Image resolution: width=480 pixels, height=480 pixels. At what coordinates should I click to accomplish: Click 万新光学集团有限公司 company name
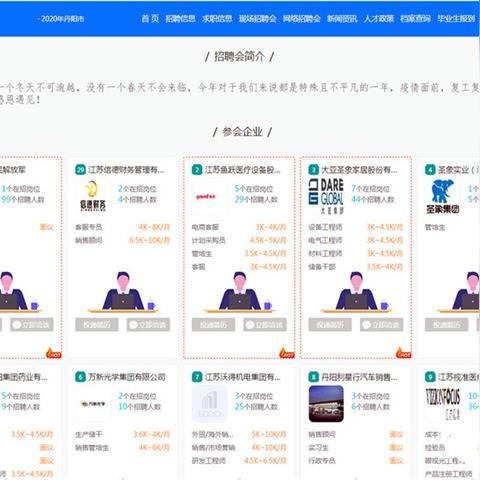[x=127, y=377]
